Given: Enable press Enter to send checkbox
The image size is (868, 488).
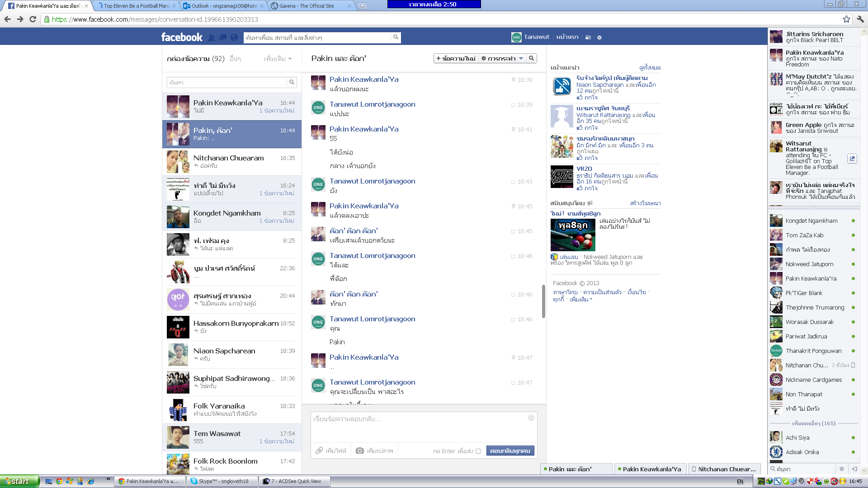Looking at the screenshot, I should [478, 451].
